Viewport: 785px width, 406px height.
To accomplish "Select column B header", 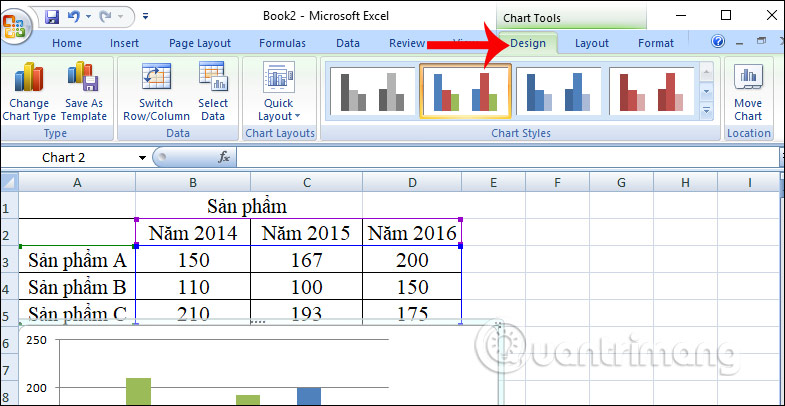I will point(193,183).
